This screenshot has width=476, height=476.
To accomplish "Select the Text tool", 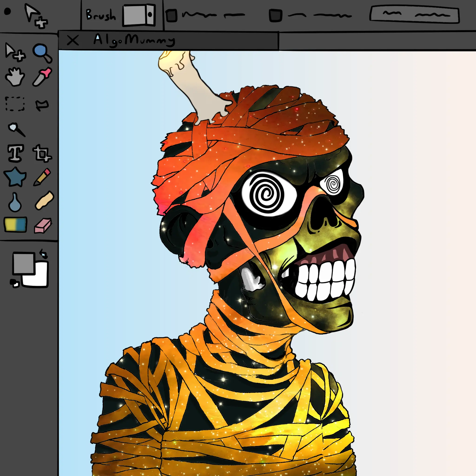I will click(16, 153).
